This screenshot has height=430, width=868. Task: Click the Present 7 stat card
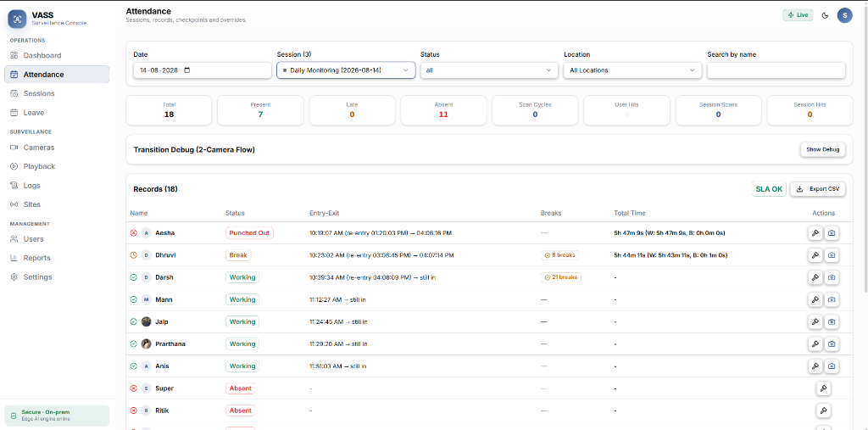coord(260,110)
